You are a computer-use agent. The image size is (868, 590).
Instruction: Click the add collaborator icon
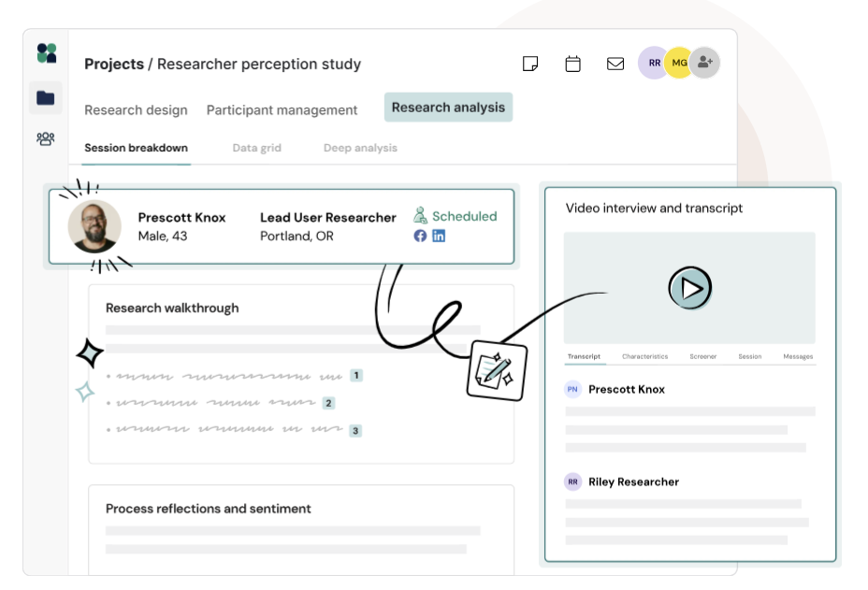(x=705, y=63)
